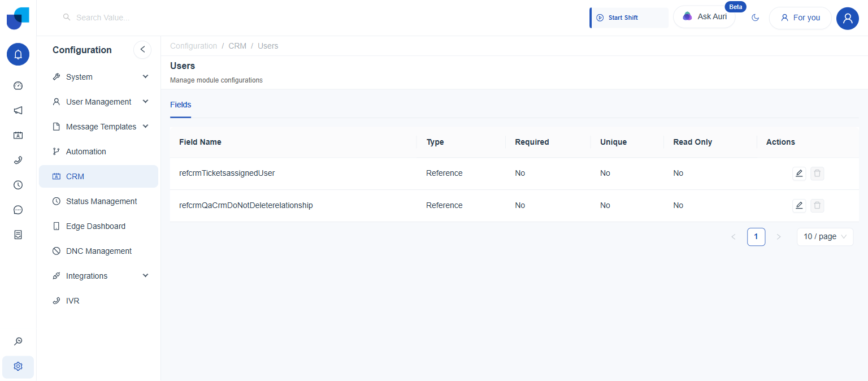Screen dimensions: 868x381
Task: Open the settings gear icon in left rail
Action: tap(18, 366)
